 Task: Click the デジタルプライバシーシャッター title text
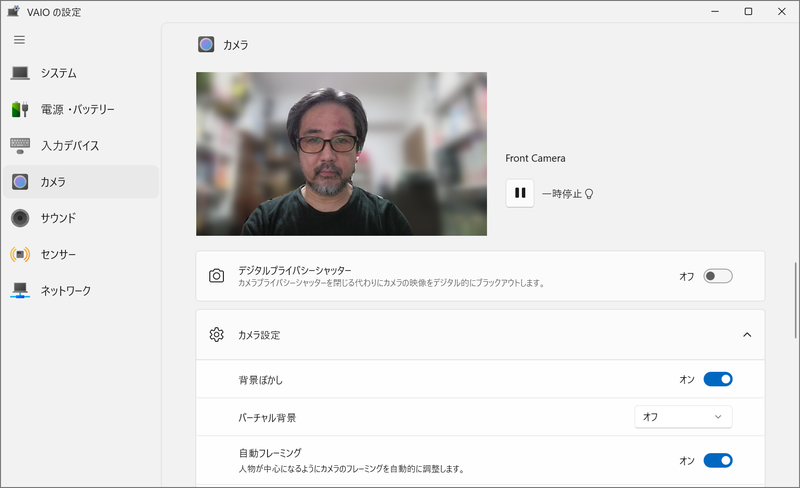[x=295, y=271]
